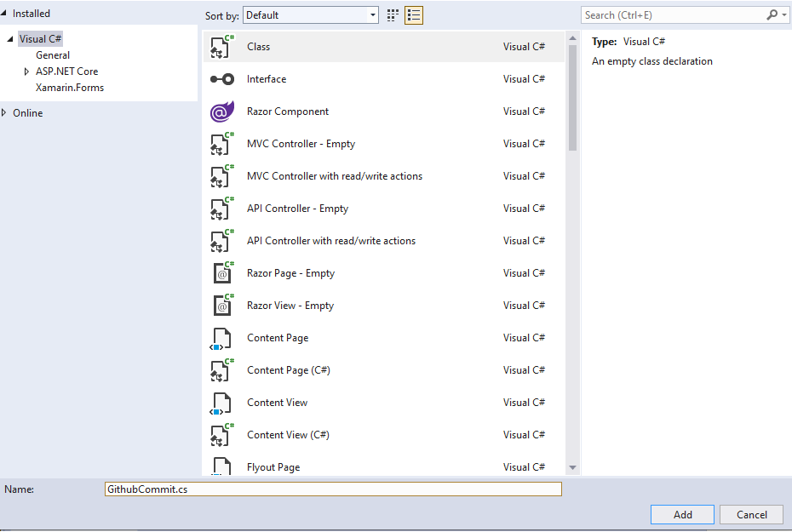Click the Add button
The height and width of the screenshot is (532, 792).
coord(681,514)
